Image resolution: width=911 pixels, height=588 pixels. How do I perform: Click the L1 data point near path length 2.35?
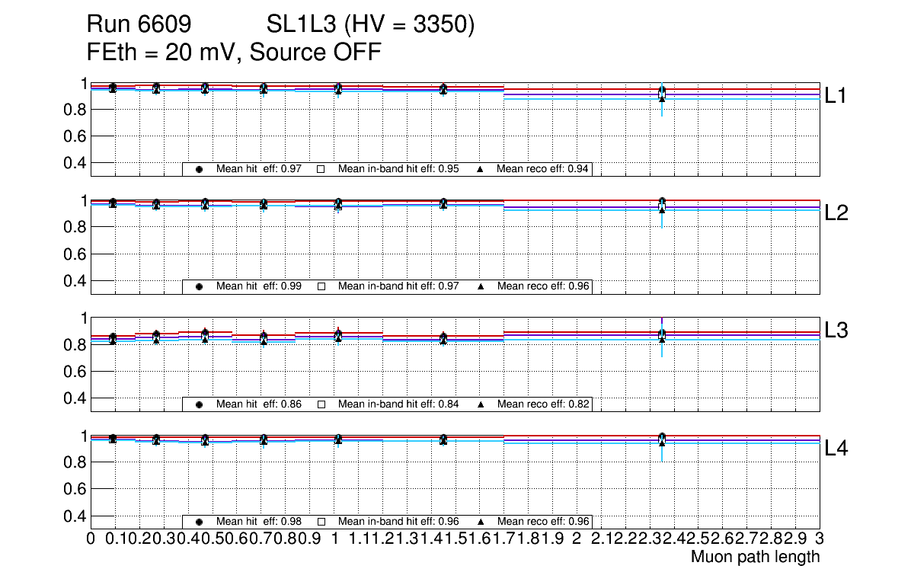point(662,94)
